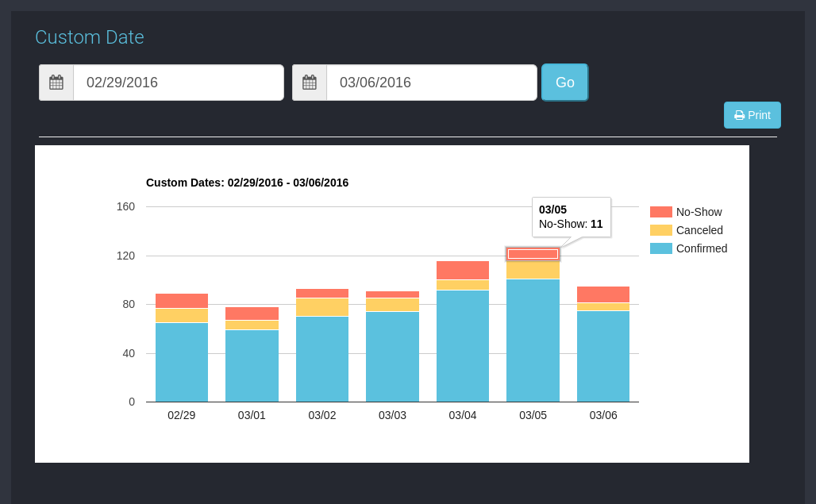Click the 03/06 No-Show red segment
This screenshot has width=816, height=504.
603,294
